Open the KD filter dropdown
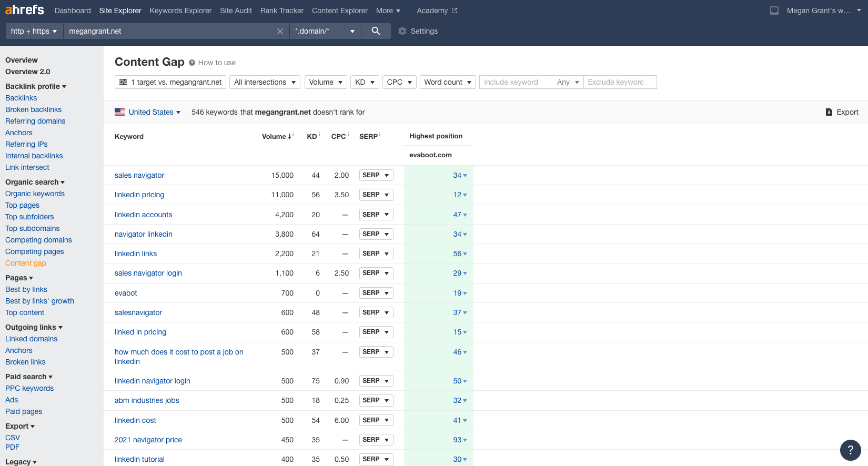This screenshot has height=466, width=868. (365, 82)
